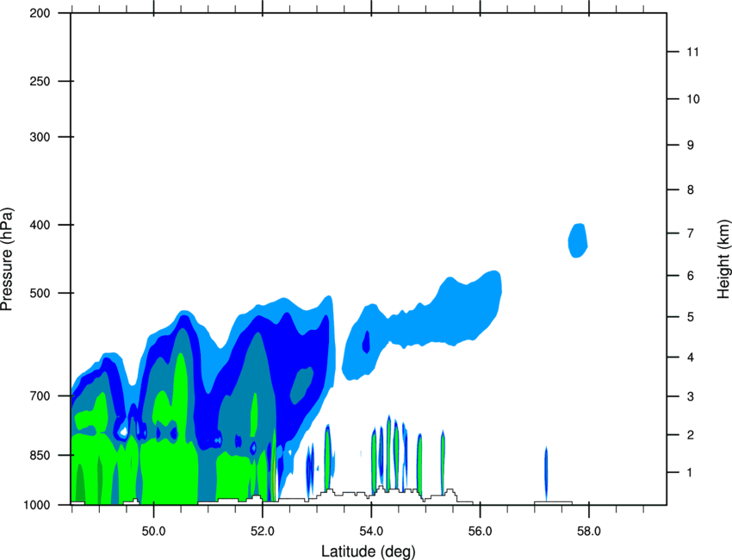Click the 8 km height label
Image resolution: width=732 pixels, height=560 pixels.
(691, 190)
